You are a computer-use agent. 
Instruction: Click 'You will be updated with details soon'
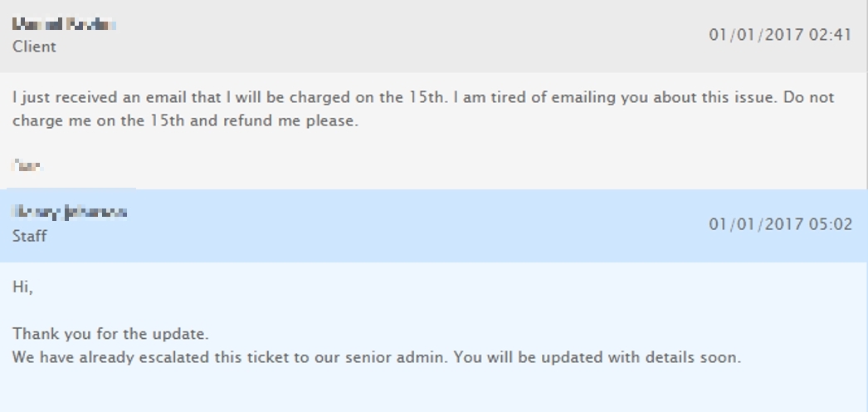(x=597, y=357)
